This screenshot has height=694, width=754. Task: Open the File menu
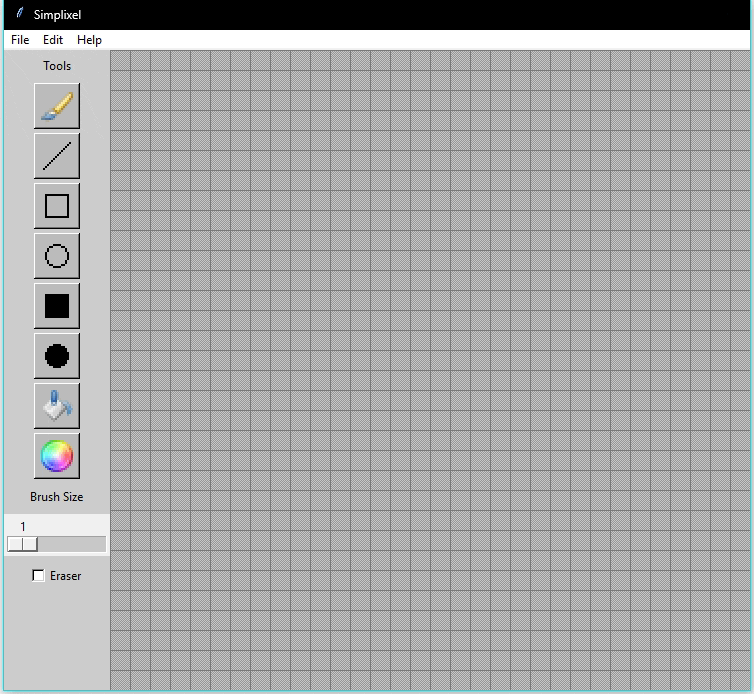coord(20,40)
